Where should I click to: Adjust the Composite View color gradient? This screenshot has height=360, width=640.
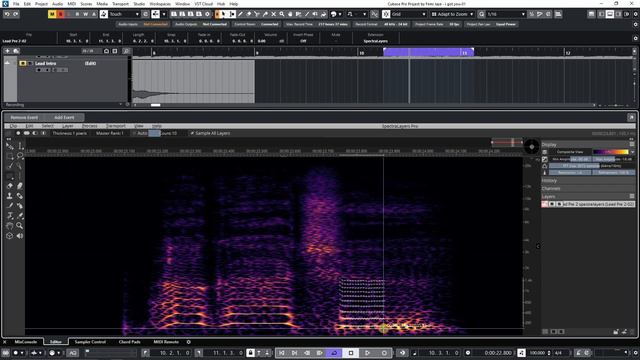pos(611,152)
